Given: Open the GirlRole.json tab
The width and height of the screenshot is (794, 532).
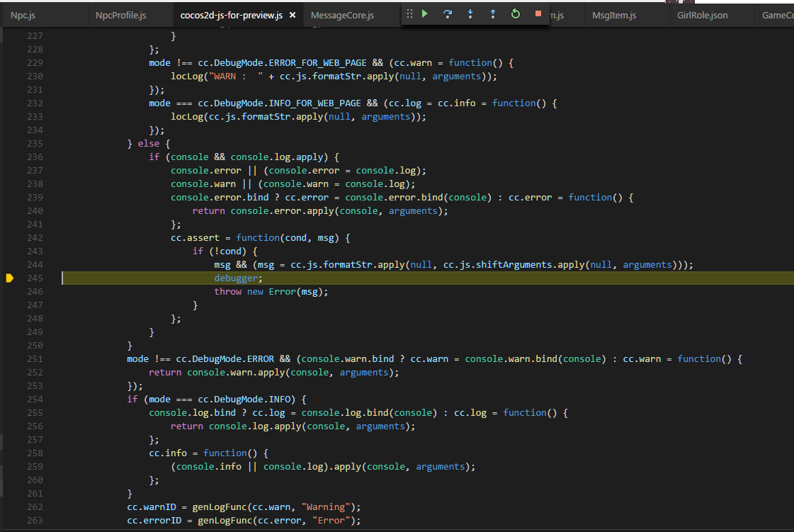Looking at the screenshot, I should [x=701, y=15].
